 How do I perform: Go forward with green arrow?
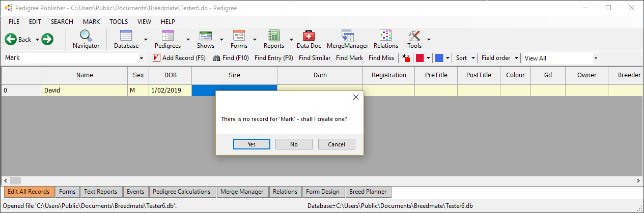click(47, 39)
